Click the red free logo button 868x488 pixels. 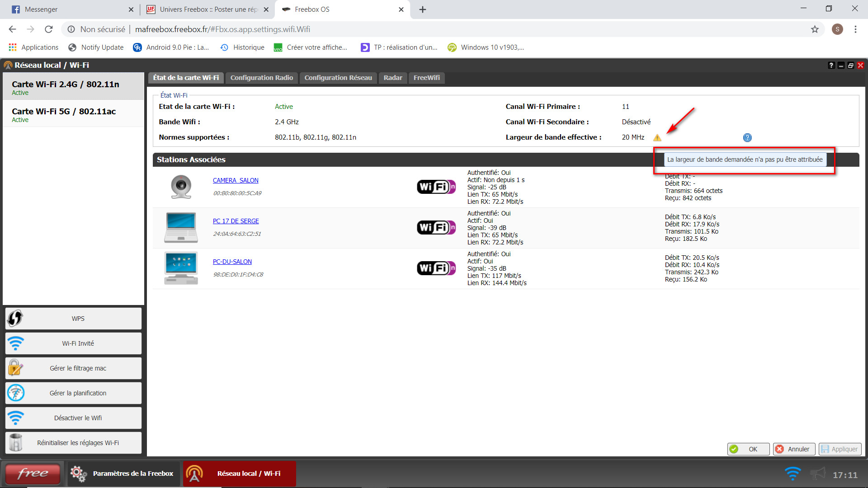click(33, 474)
